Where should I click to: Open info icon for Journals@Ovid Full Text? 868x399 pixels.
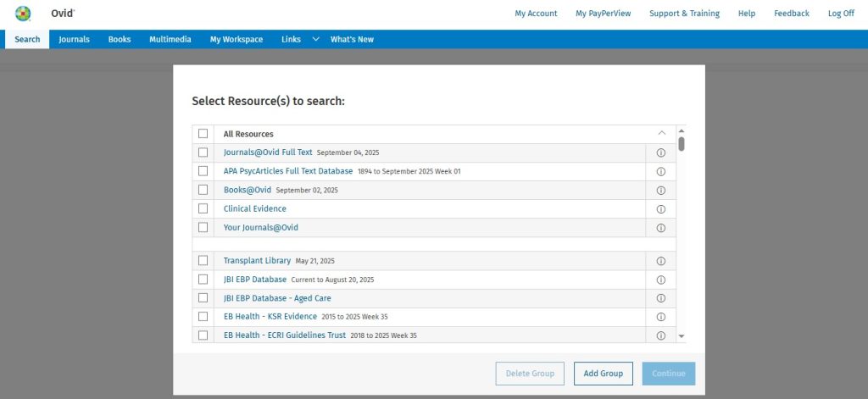tap(661, 152)
